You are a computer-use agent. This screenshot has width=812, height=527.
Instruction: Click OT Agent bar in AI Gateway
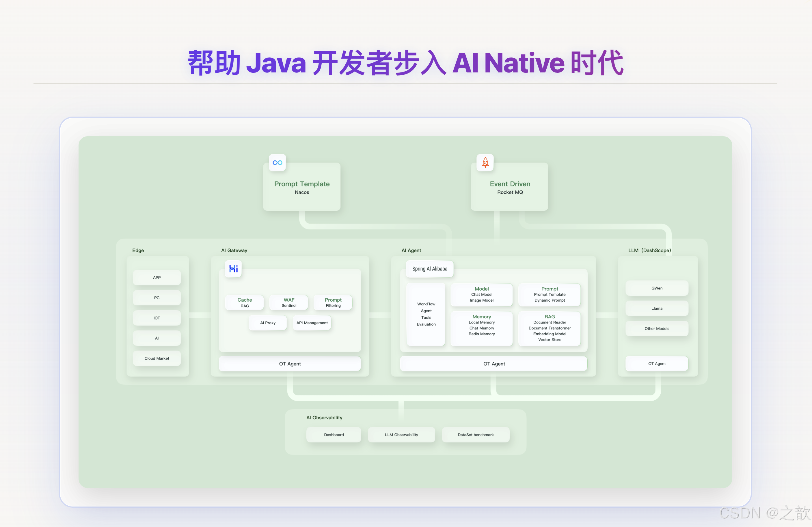coord(290,364)
